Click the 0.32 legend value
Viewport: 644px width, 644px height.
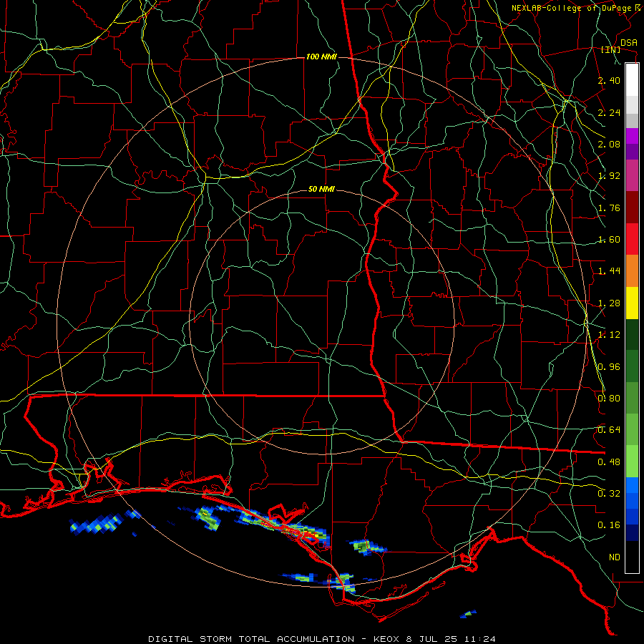(609, 494)
